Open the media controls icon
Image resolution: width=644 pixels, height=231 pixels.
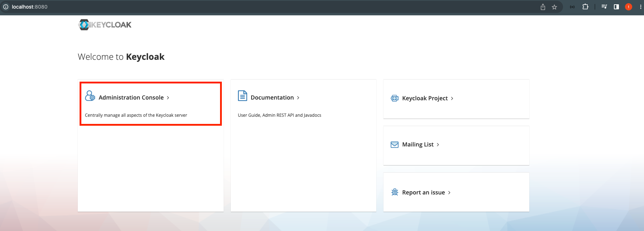click(x=604, y=6)
